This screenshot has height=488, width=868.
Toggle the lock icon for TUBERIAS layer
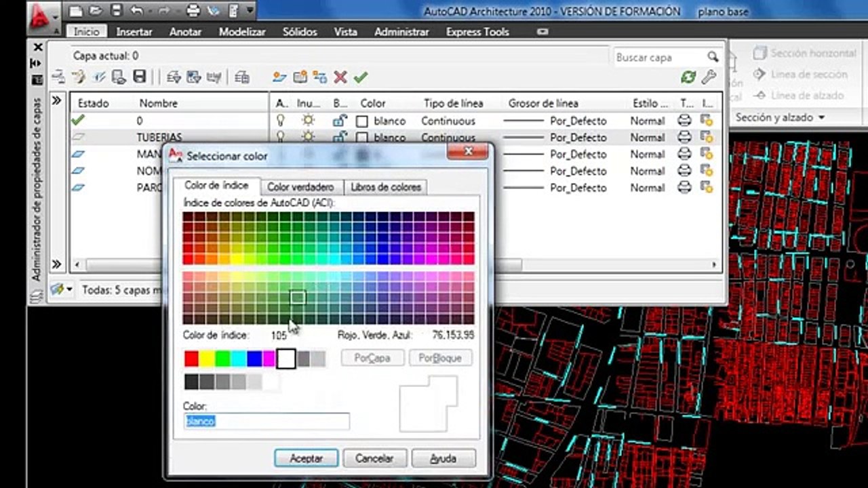pos(340,137)
